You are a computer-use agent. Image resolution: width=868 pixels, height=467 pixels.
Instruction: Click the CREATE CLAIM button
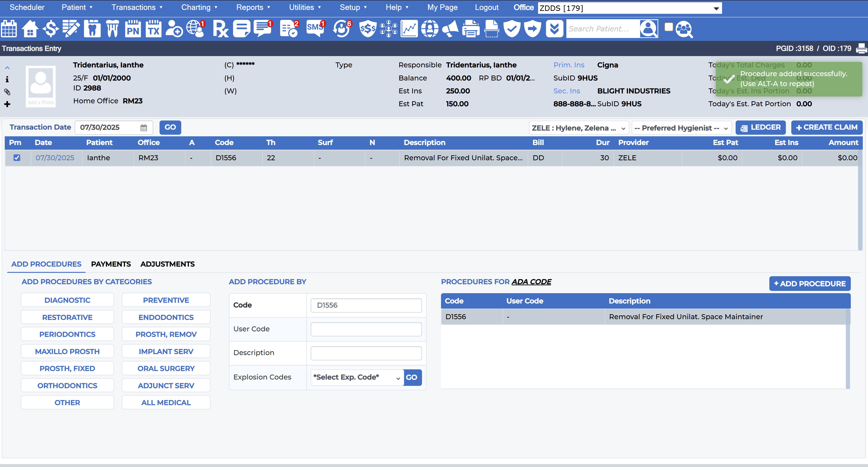pos(827,127)
